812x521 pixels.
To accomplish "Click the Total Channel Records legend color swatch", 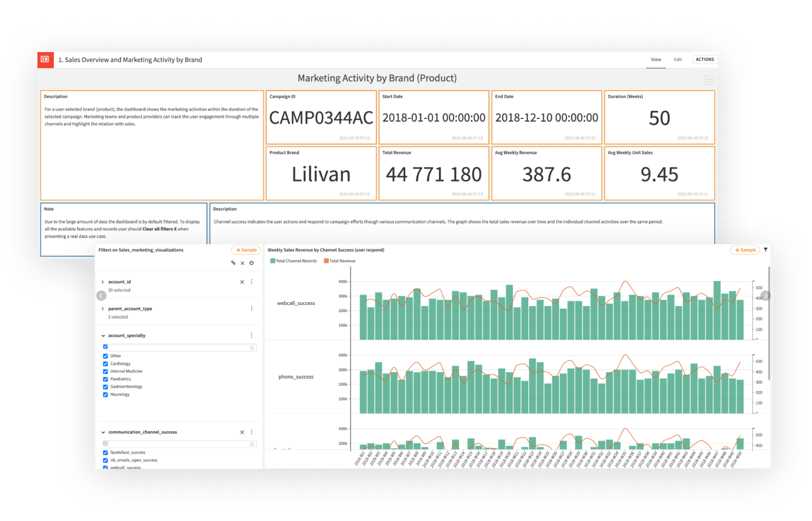I will [273, 261].
